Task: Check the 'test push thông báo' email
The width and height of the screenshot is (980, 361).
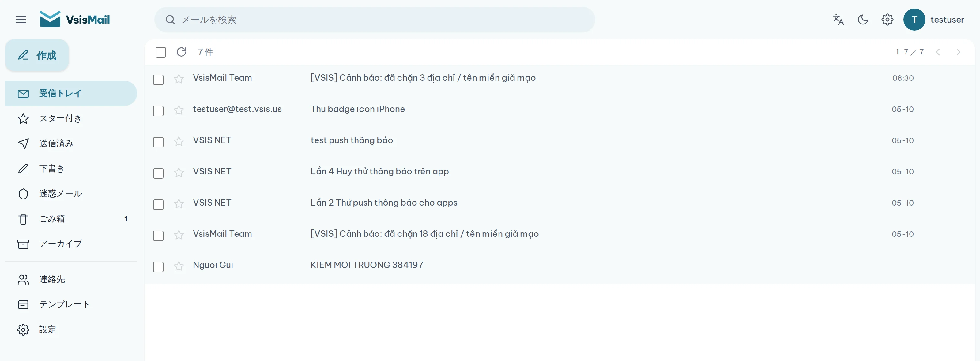Action: click(x=158, y=142)
